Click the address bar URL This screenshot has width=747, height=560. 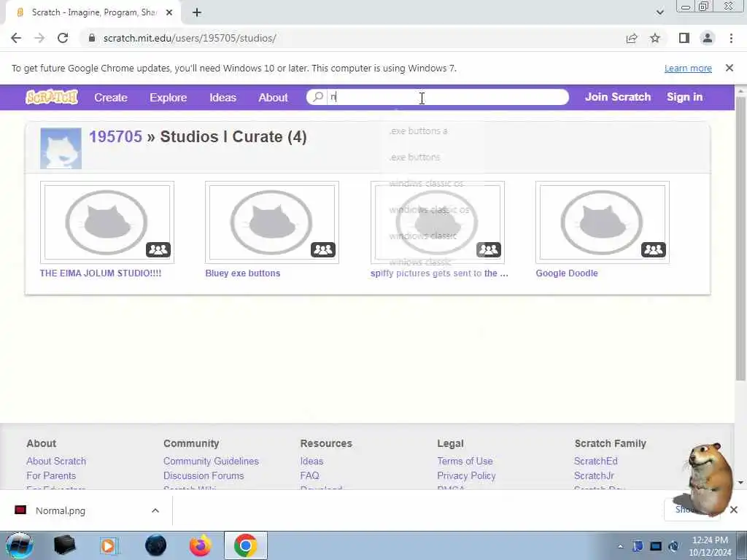190,38
